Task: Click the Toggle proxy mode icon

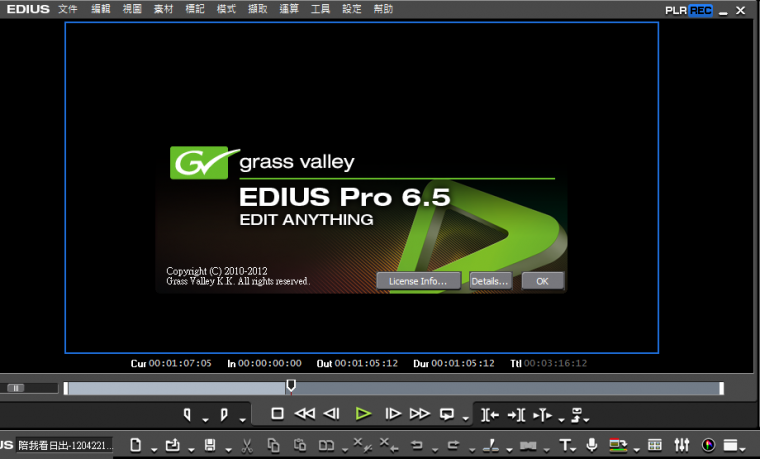Action: 618,445
